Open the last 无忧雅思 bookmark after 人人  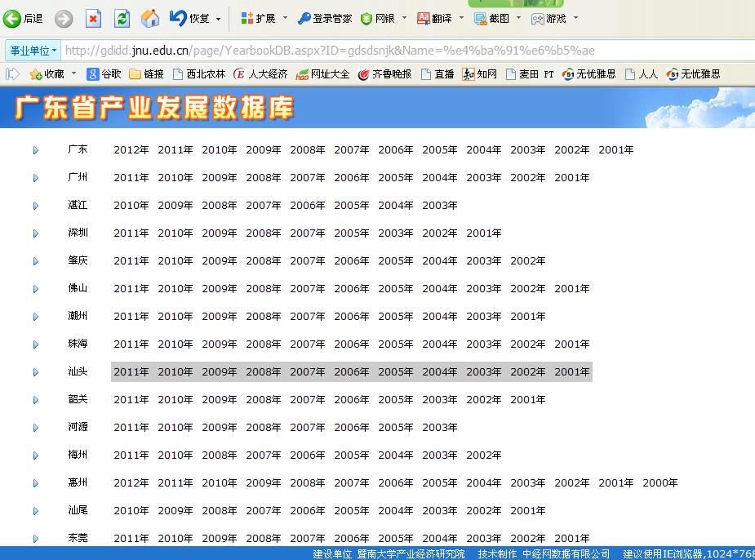tap(693, 74)
